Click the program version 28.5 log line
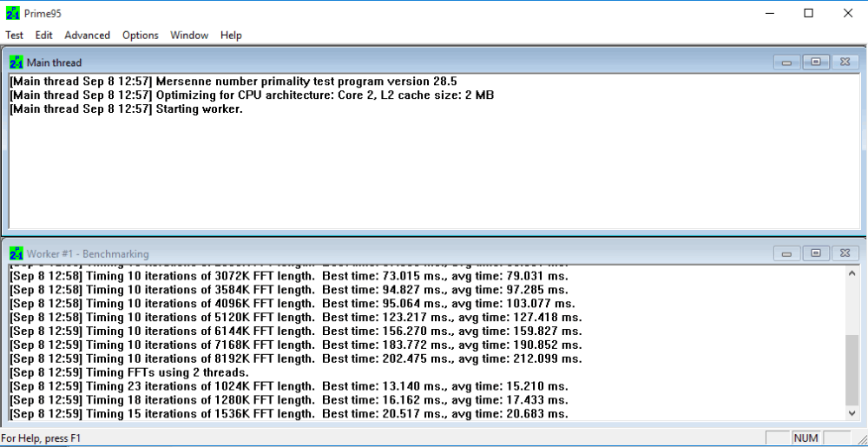This screenshot has width=868, height=447. point(233,82)
